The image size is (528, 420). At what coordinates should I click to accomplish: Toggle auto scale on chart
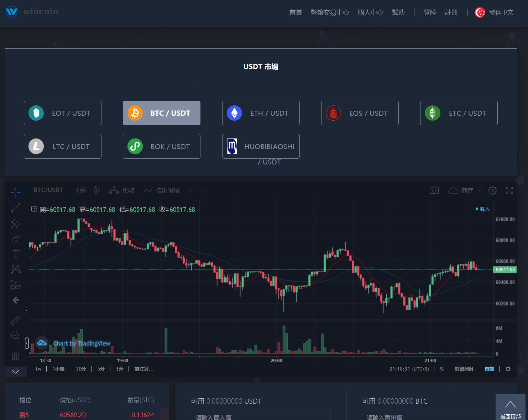pos(489,369)
